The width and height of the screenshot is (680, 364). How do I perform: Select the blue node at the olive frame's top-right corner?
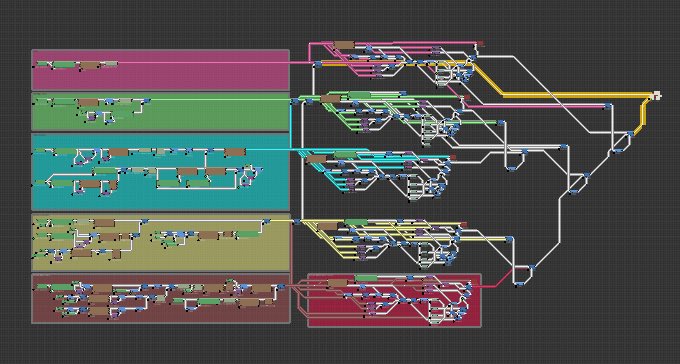[x=267, y=222]
